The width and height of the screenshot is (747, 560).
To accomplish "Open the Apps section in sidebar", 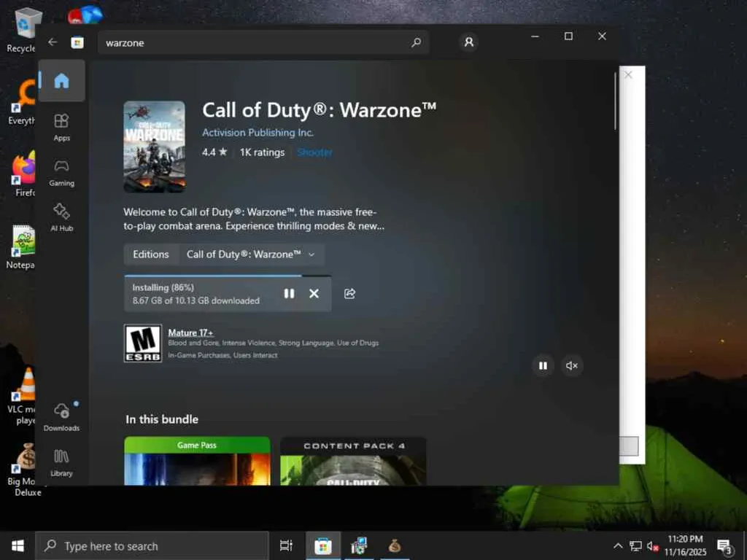I will (61, 128).
